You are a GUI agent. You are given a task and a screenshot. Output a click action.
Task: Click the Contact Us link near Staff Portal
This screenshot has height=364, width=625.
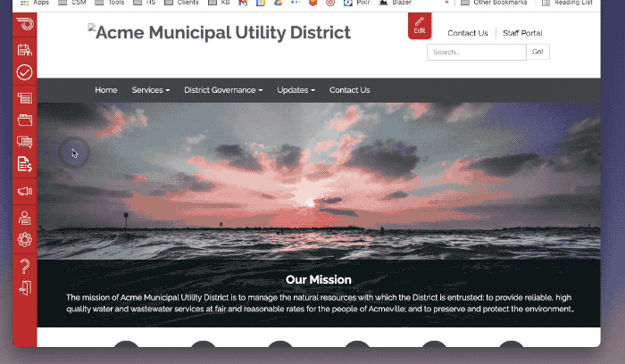(468, 33)
